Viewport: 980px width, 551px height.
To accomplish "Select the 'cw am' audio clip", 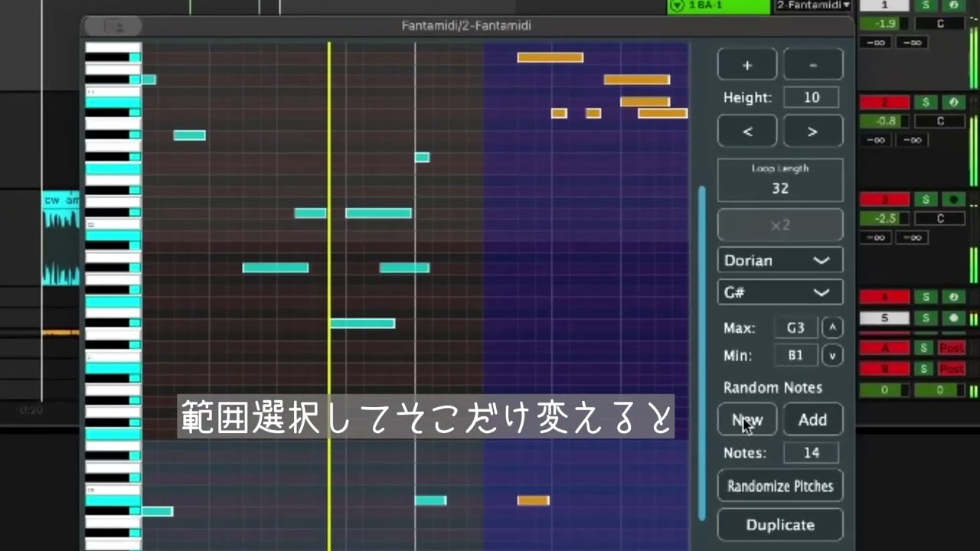I will coord(61,238).
